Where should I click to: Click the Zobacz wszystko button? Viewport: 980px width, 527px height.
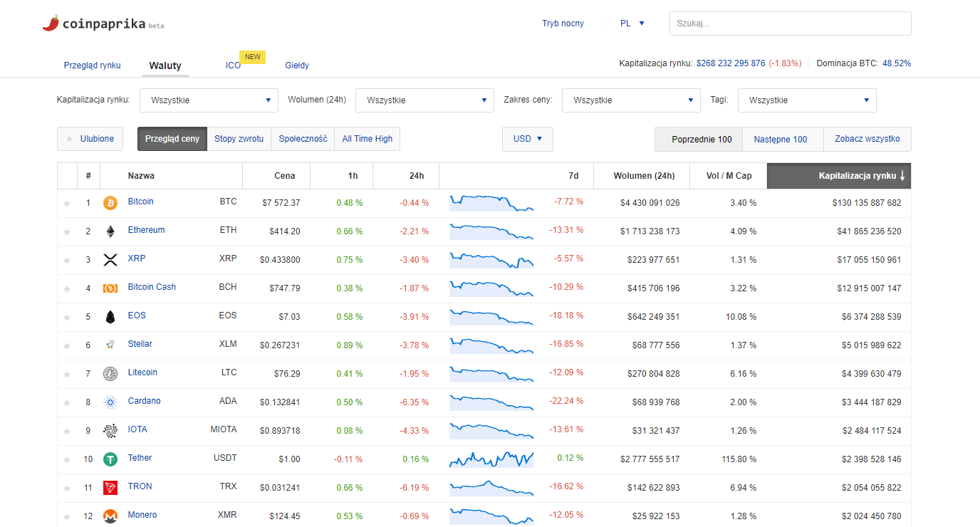867,139
